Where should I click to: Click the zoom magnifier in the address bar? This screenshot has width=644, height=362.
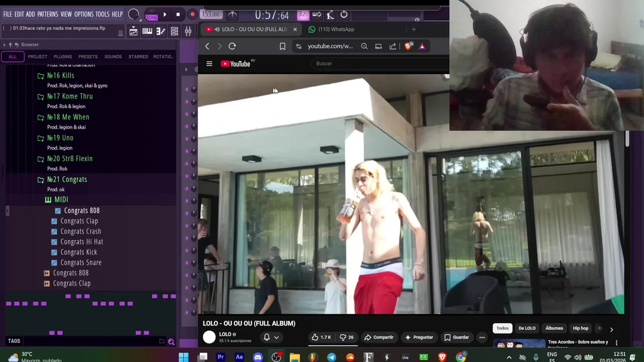(x=364, y=46)
